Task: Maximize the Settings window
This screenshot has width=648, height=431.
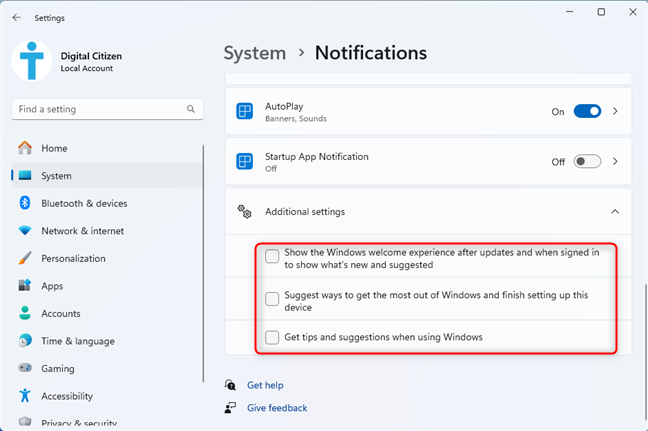Action: [601, 12]
